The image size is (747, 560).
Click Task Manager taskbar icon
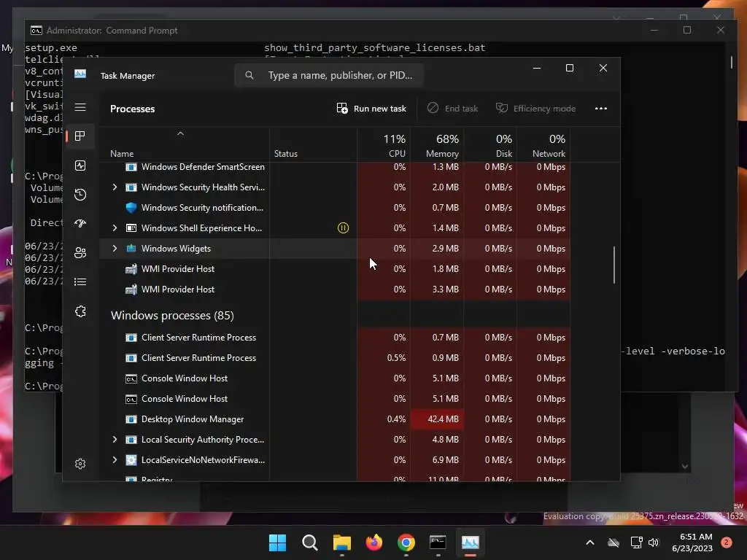pos(470,542)
